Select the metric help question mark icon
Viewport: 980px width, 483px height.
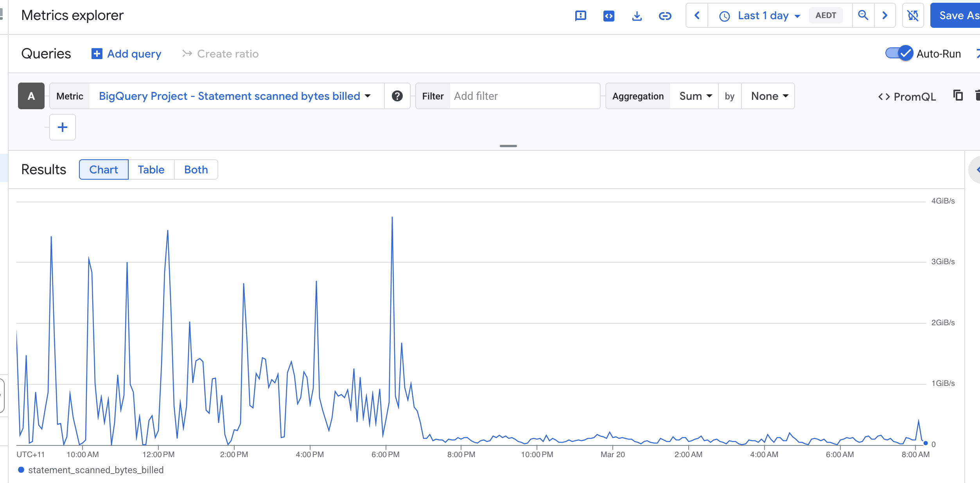(x=397, y=96)
